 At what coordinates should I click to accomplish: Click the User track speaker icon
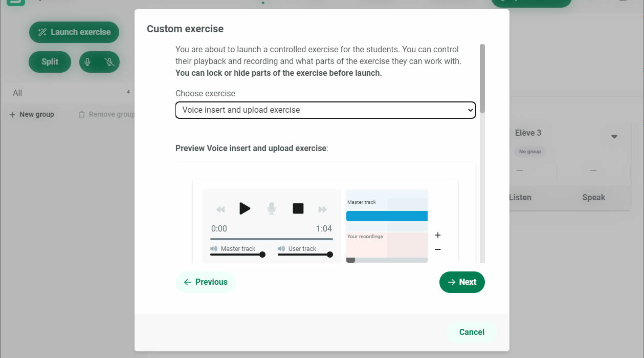281,248
